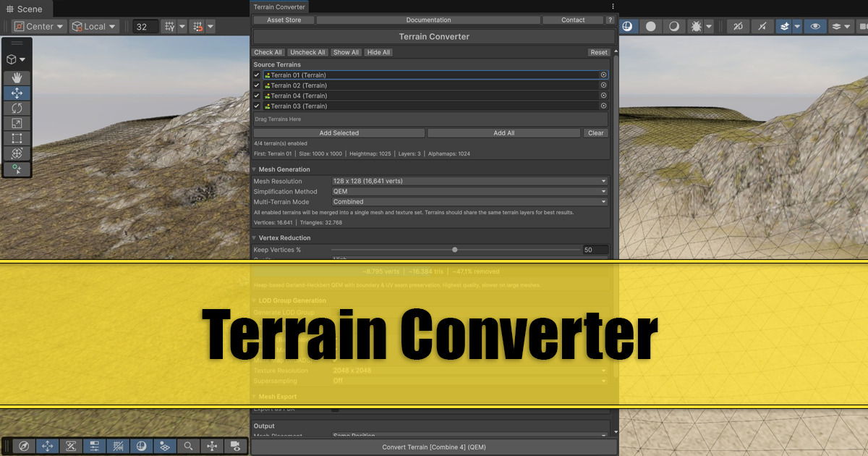Toggle grid snapping icon

(169, 26)
